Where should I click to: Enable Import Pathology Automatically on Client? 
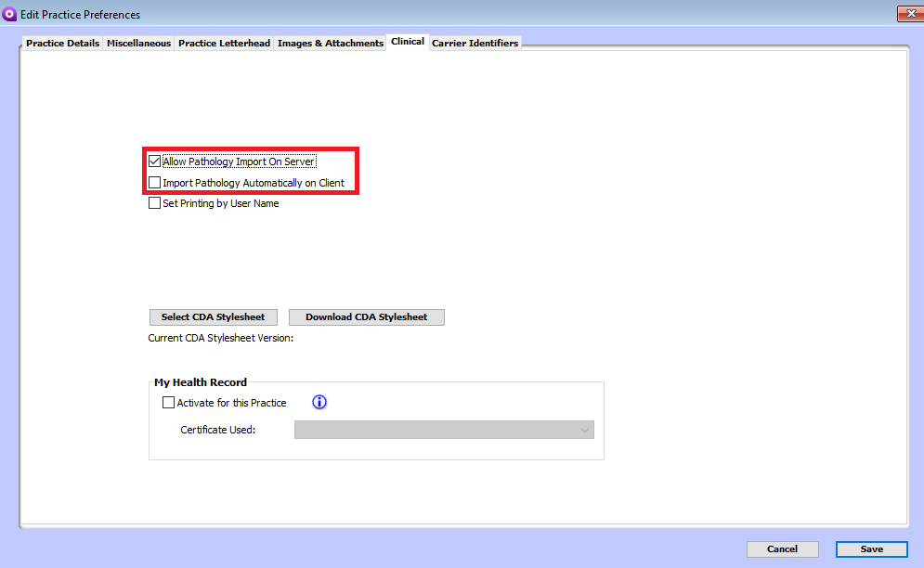154,182
